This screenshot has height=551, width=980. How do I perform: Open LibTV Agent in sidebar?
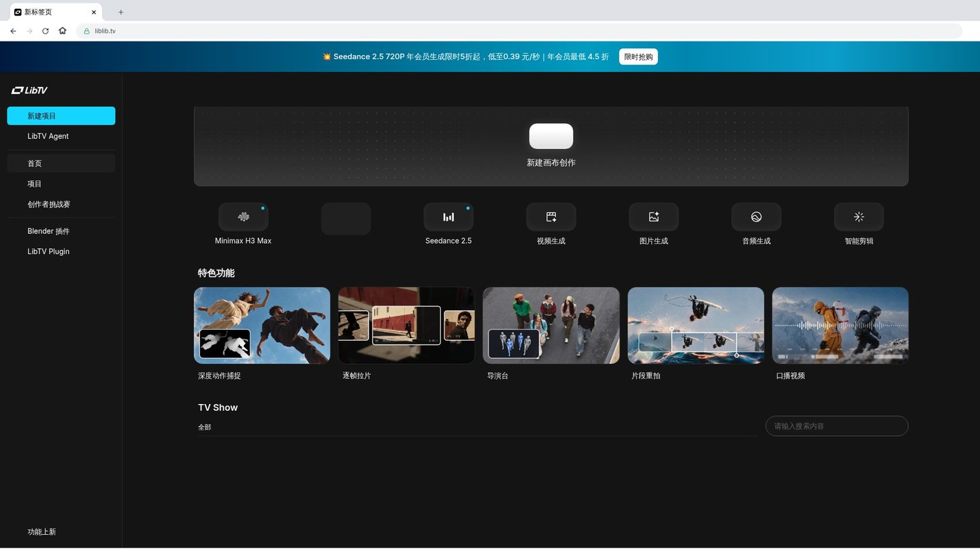[61, 136]
